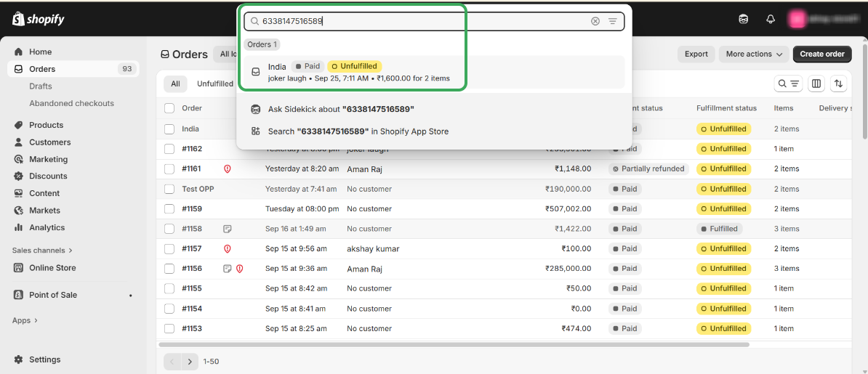Open order #1153

192,328
